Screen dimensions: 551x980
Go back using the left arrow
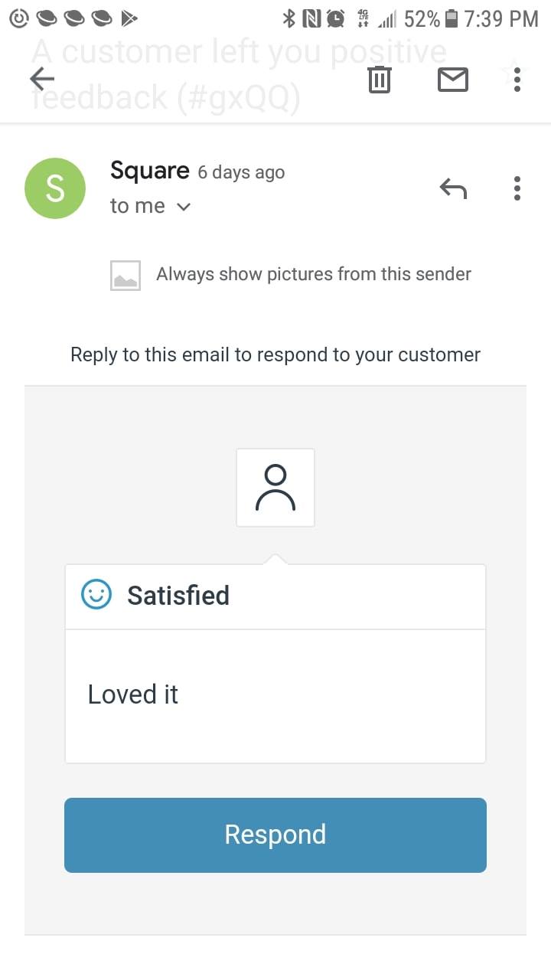42,78
